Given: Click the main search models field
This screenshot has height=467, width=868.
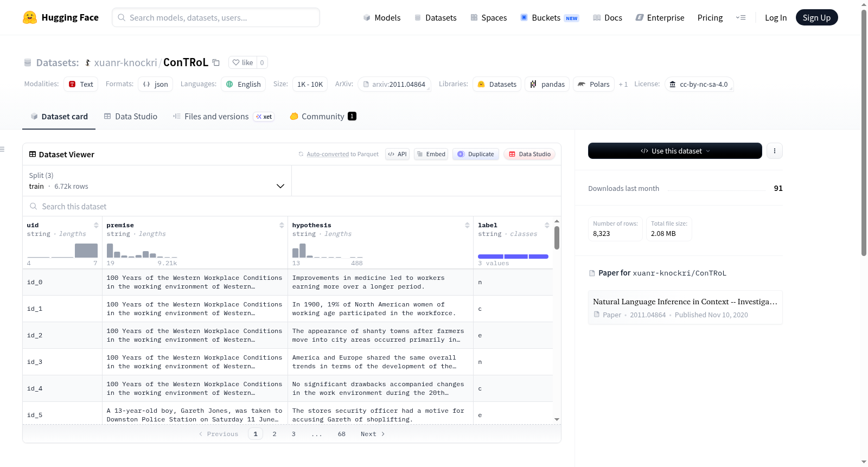Looking at the screenshot, I should (216, 17).
